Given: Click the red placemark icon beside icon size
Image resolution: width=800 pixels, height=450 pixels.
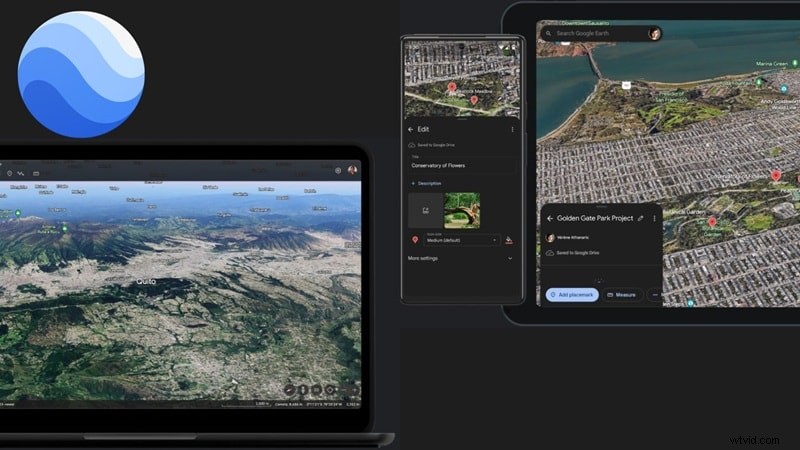Looking at the screenshot, I should [x=415, y=240].
